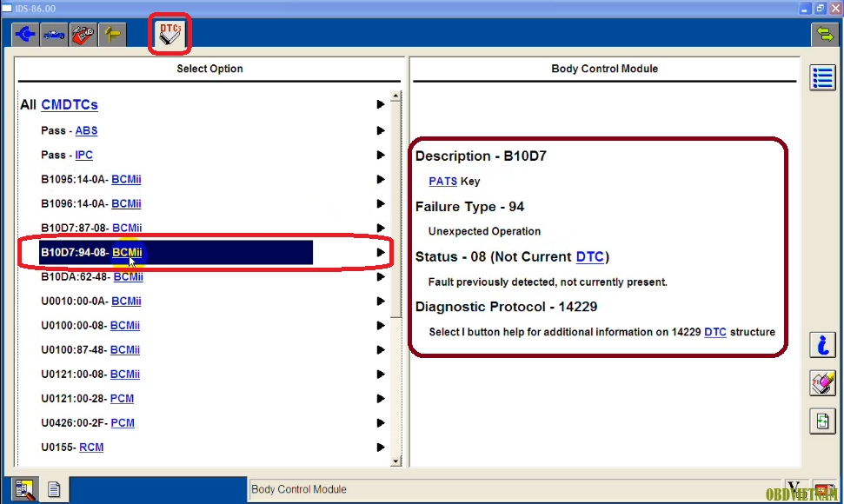Click the Body Control Module status bar field

click(x=514, y=489)
